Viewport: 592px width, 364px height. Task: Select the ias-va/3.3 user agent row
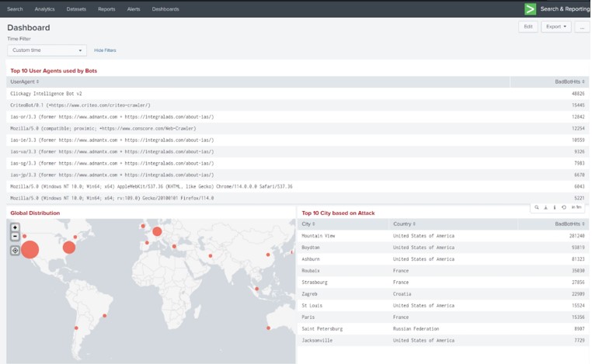[298, 151]
